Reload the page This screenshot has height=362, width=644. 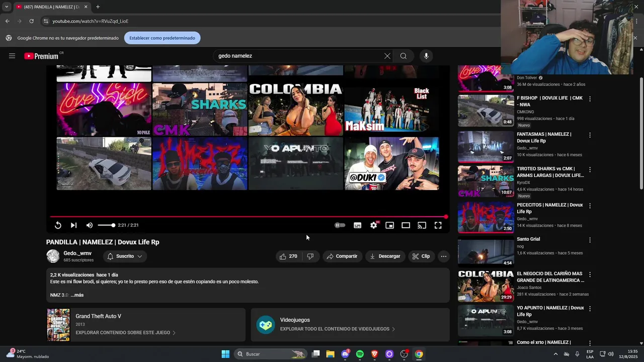[31, 21]
